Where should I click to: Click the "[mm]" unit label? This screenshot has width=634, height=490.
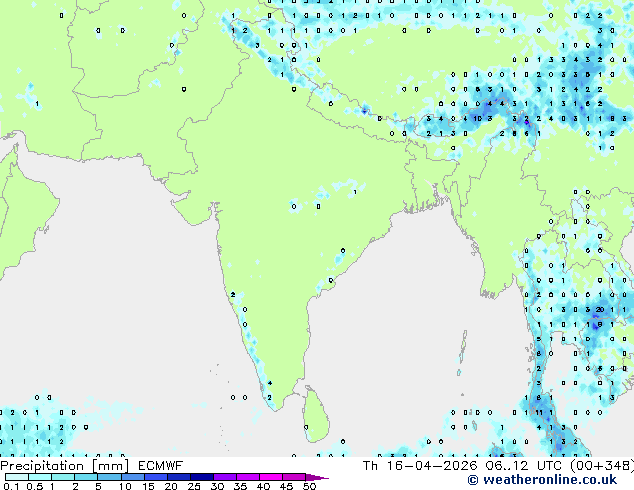tap(110, 466)
